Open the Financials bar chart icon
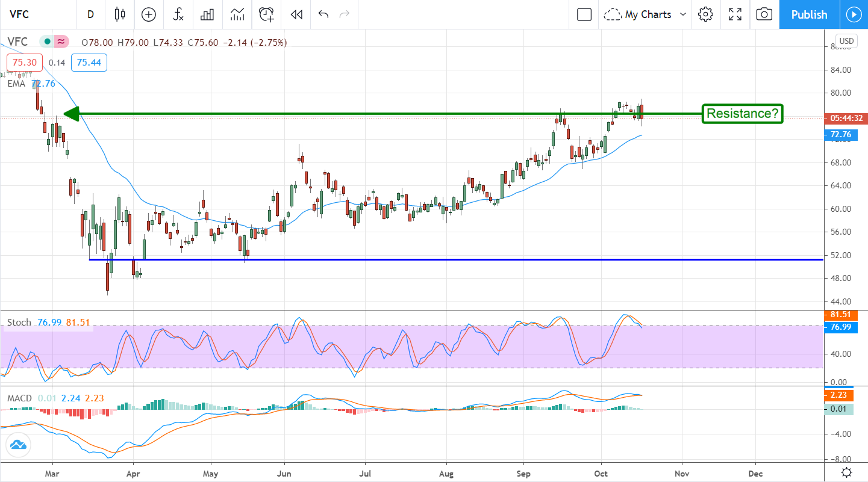The height and width of the screenshot is (482, 868). point(208,14)
